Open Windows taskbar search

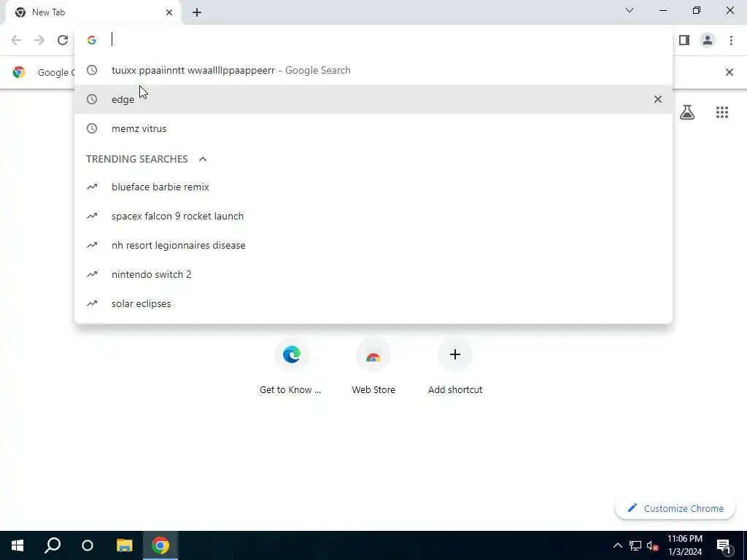[x=53, y=545]
